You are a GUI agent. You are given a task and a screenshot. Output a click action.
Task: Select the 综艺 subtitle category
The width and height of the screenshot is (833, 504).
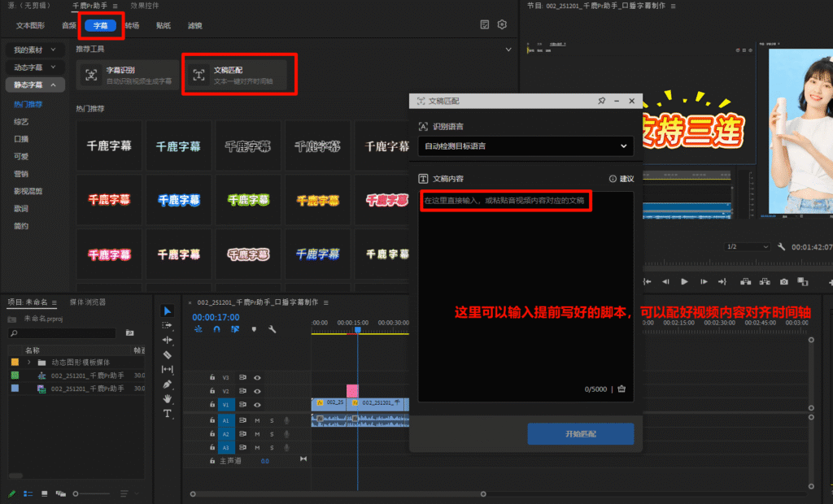coord(21,122)
